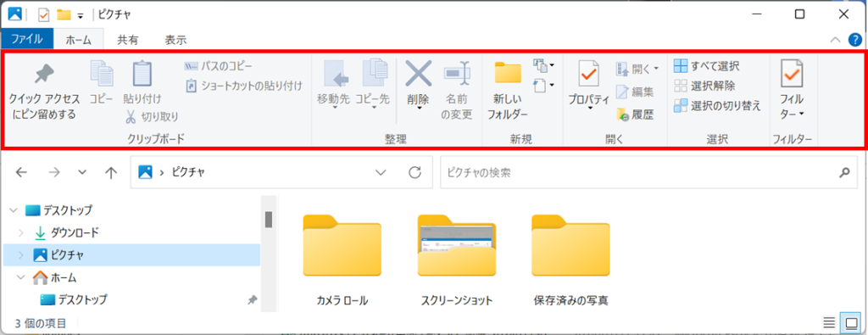Select ピクチャ in navigation pane

(x=59, y=255)
